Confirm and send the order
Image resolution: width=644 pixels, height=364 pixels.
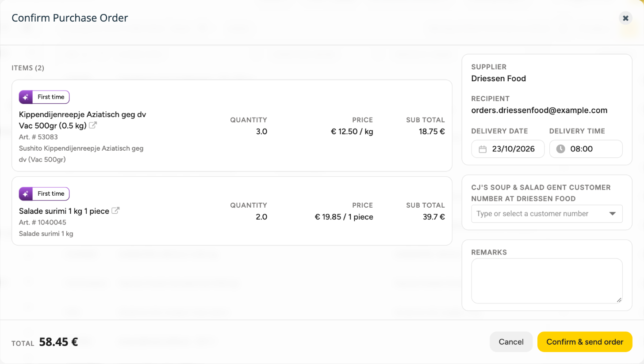pos(585,342)
